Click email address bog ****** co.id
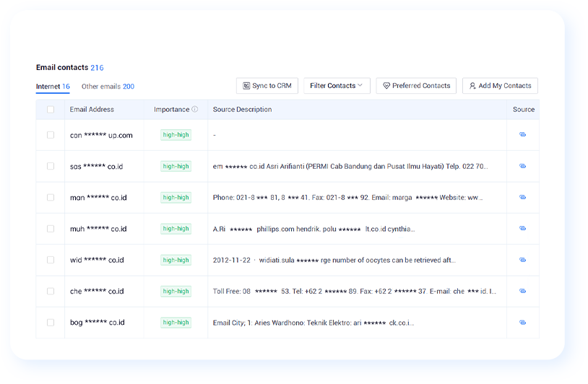This screenshot has width=588, height=384. 97,323
